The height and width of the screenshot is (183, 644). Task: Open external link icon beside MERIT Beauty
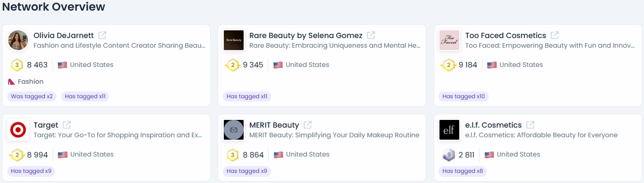click(307, 125)
